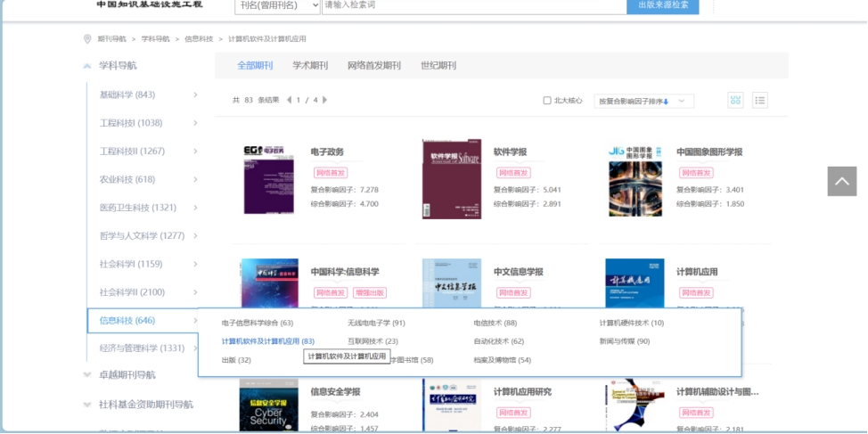Click the back-to-top arrow button
The image size is (868, 434).
tap(842, 181)
